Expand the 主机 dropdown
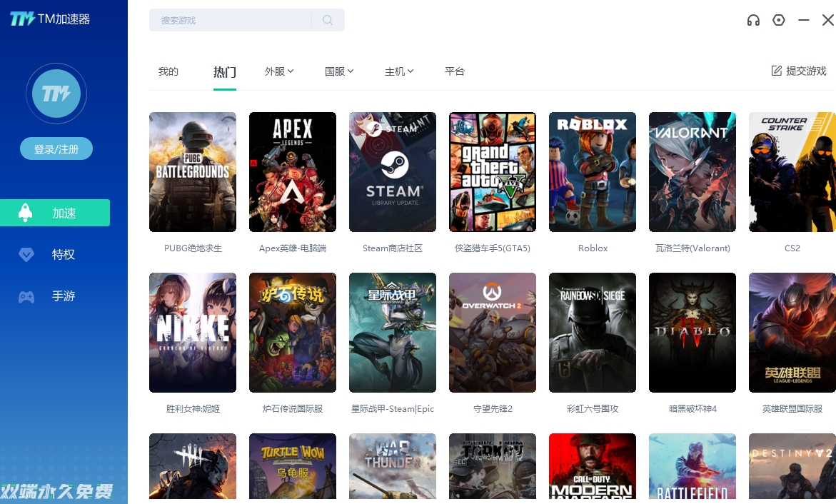Screen dimensions: 836x504 pyautogui.click(x=399, y=71)
